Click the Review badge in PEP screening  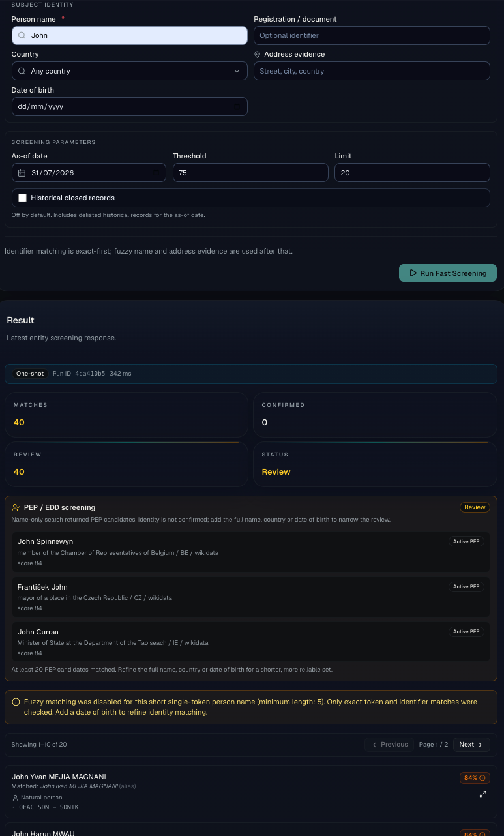475,507
